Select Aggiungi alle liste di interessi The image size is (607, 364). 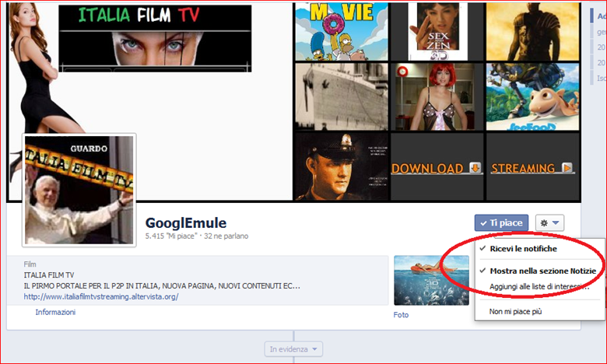pos(539,287)
